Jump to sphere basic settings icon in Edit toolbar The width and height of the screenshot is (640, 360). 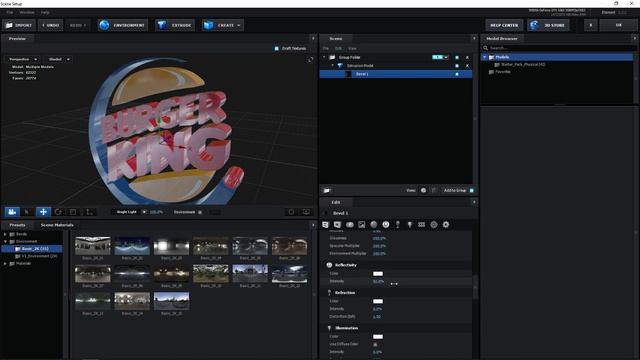click(x=373, y=224)
